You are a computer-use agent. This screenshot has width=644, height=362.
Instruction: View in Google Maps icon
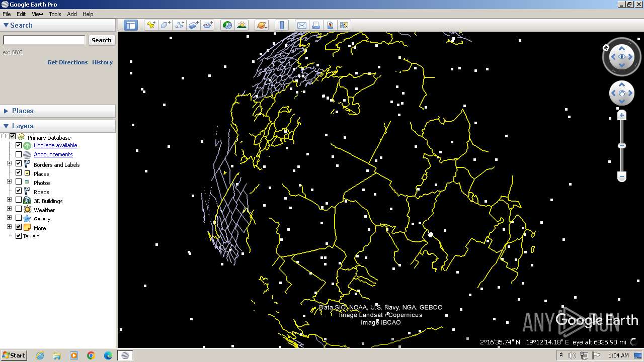coord(344,25)
